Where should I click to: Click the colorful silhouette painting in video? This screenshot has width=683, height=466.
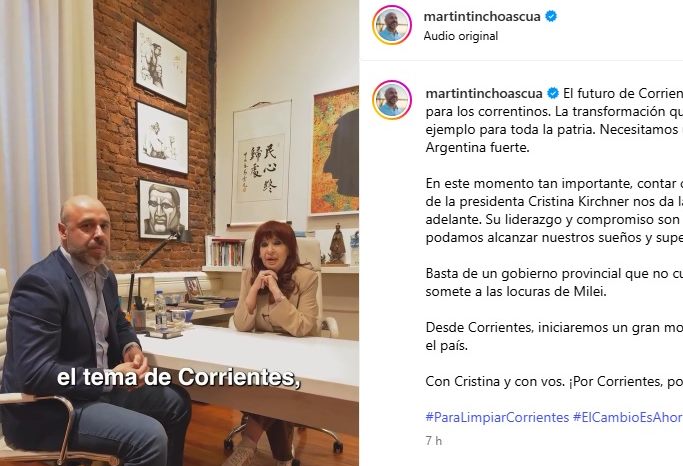tap(335, 151)
